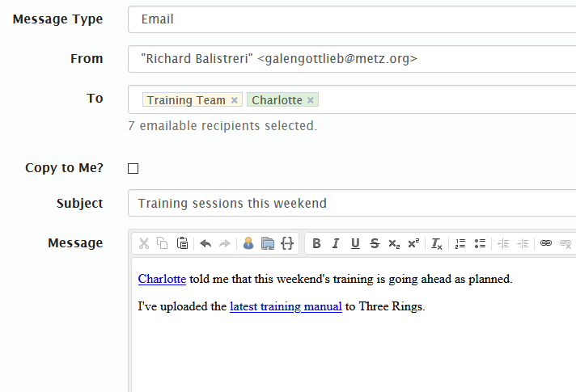Apply subscript formatting

coord(394,243)
